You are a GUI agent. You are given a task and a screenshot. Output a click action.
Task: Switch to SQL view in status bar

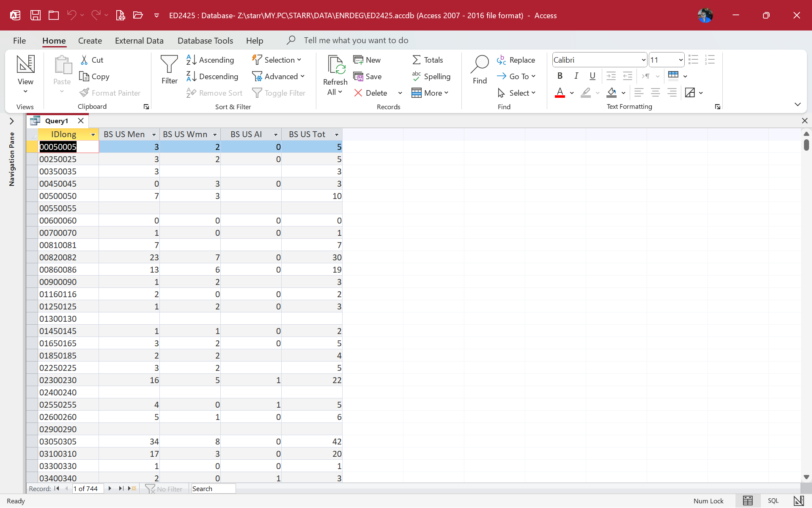[x=773, y=501]
